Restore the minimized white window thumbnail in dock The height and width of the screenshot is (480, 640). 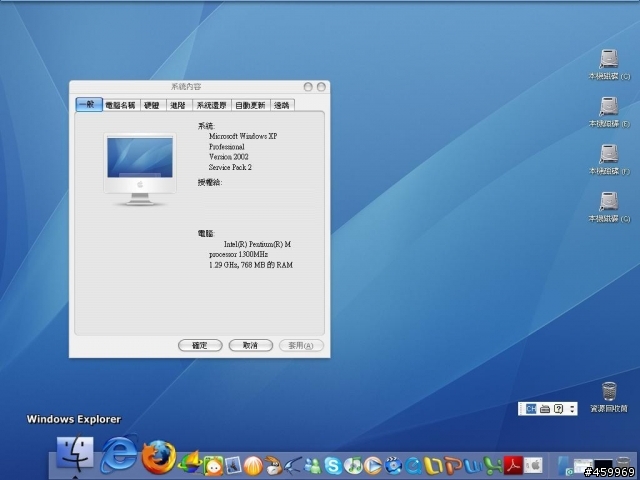coord(583,467)
